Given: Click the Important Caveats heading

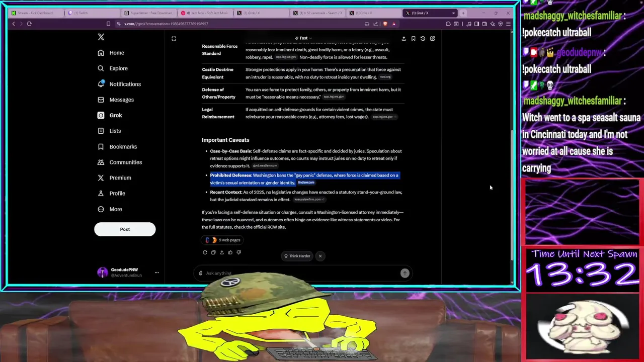Looking at the screenshot, I should coord(225,140).
